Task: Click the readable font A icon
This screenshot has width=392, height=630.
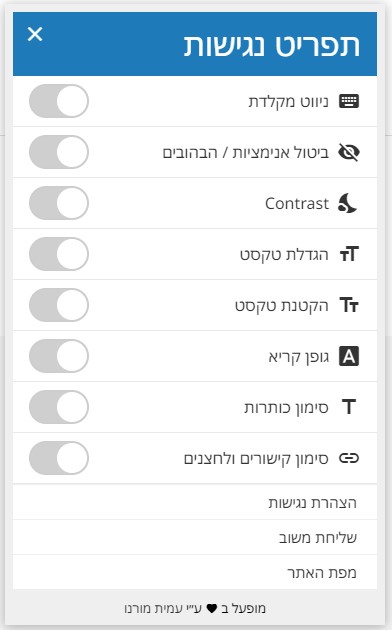Action: click(x=349, y=356)
